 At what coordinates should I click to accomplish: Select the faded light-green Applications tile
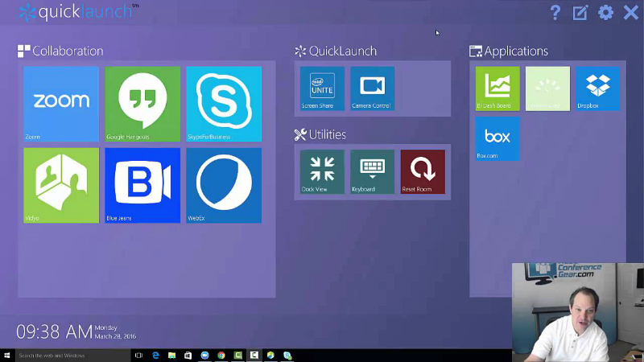547,88
